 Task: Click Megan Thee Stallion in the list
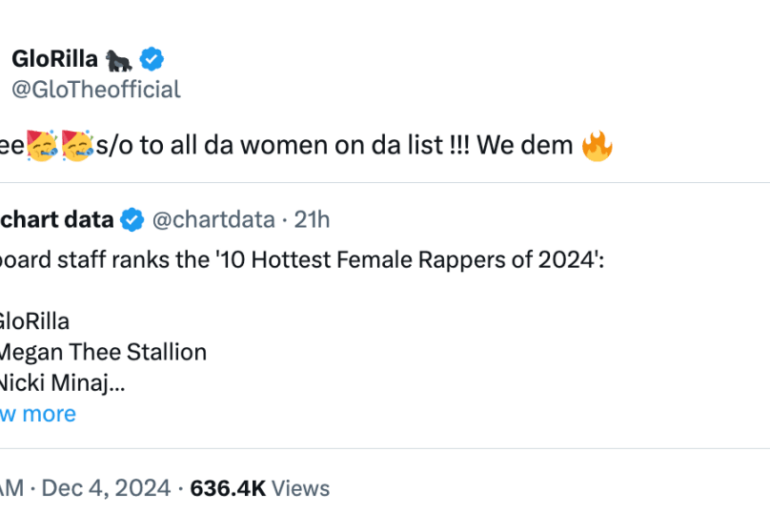click(103, 352)
